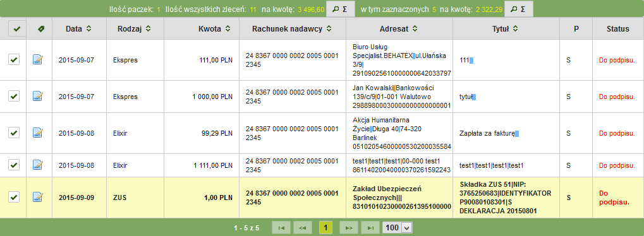
Task: Click Jan Kowalski recipient cell
Action: 399,97
